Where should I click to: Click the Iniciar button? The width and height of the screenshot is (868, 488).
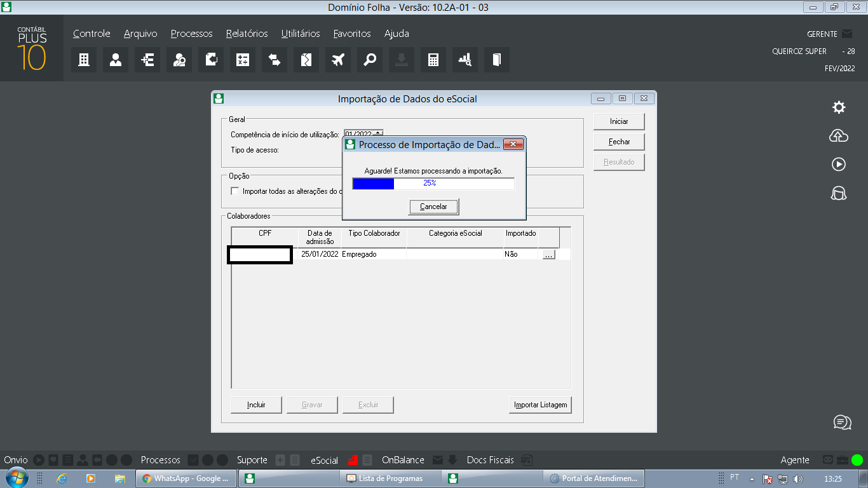point(619,121)
